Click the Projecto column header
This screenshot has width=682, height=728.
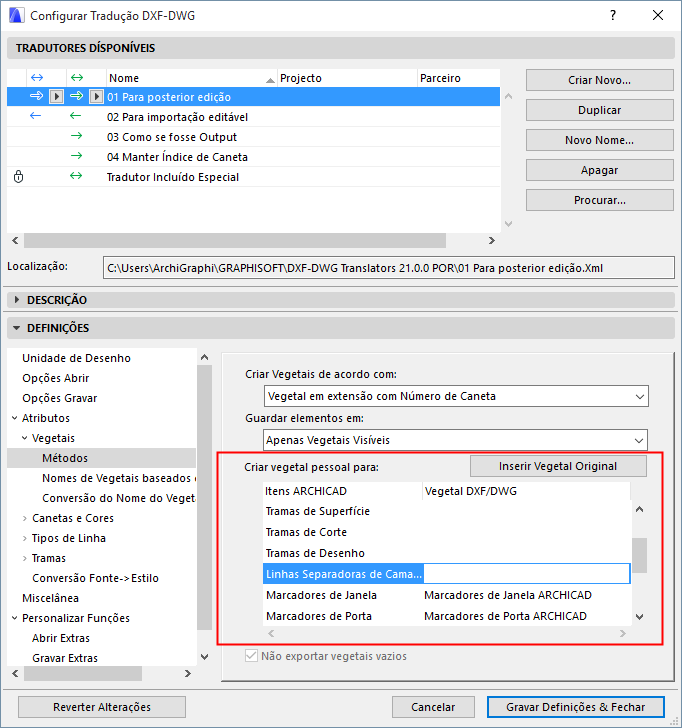coord(347,78)
